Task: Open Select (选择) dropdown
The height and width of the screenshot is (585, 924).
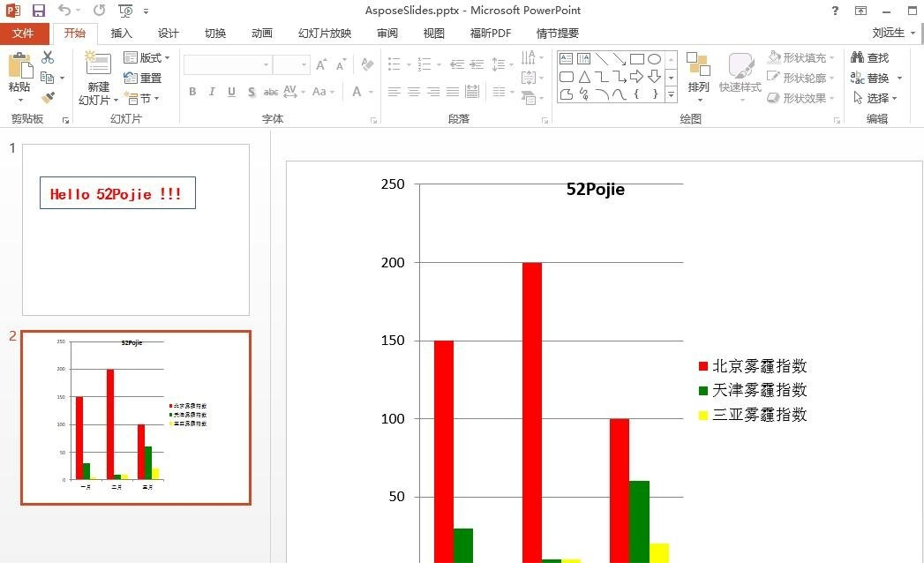Action: click(x=875, y=98)
